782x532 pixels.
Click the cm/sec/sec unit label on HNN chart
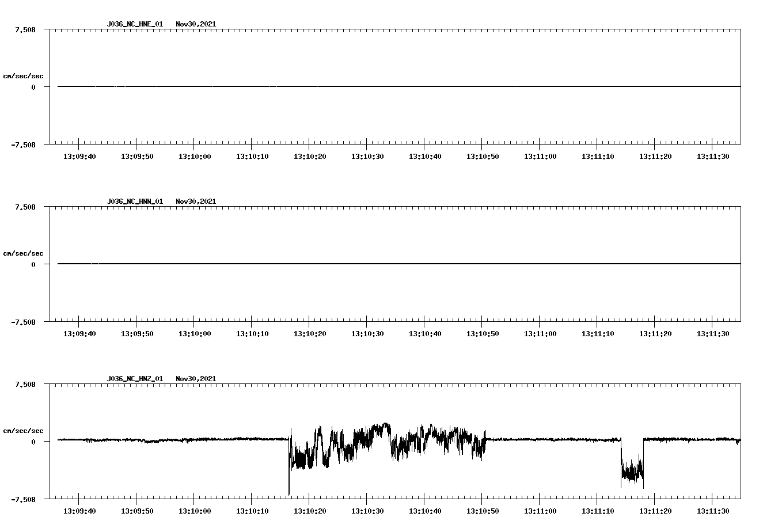click(23, 253)
